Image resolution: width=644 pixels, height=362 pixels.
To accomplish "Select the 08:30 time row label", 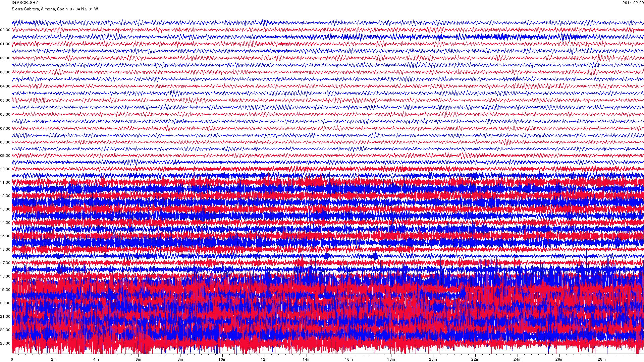I will pyautogui.click(x=5, y=142).
